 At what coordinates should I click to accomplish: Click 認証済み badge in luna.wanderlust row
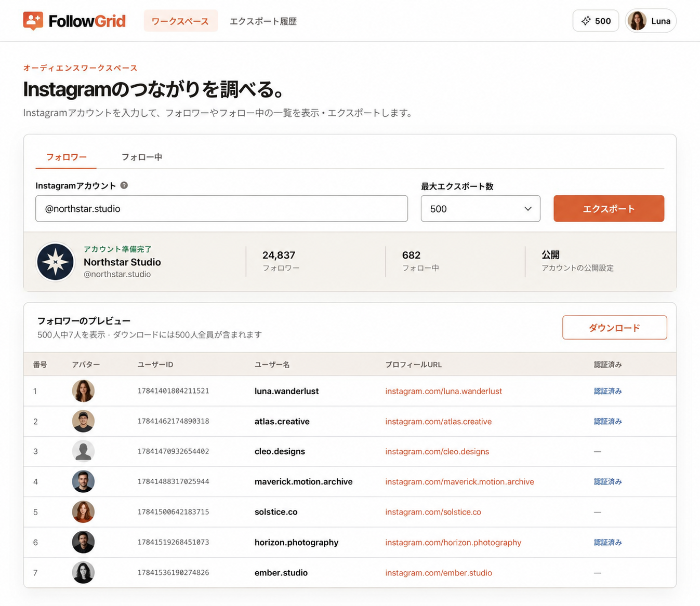click(x=608, y=391)
